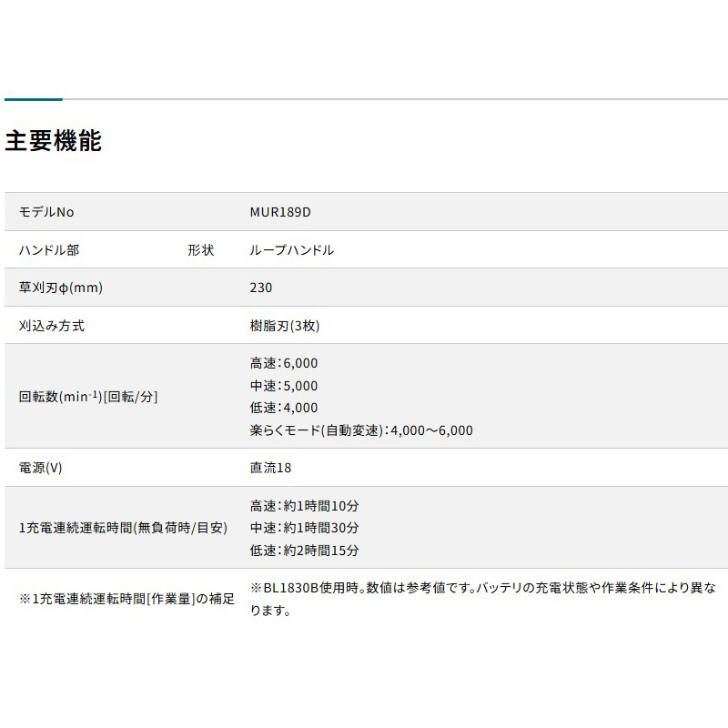Image resolution: width=728 pixels, height=728 pixels.
Task: Click the 主要機能 heading
Action: (x=54, y=141)
